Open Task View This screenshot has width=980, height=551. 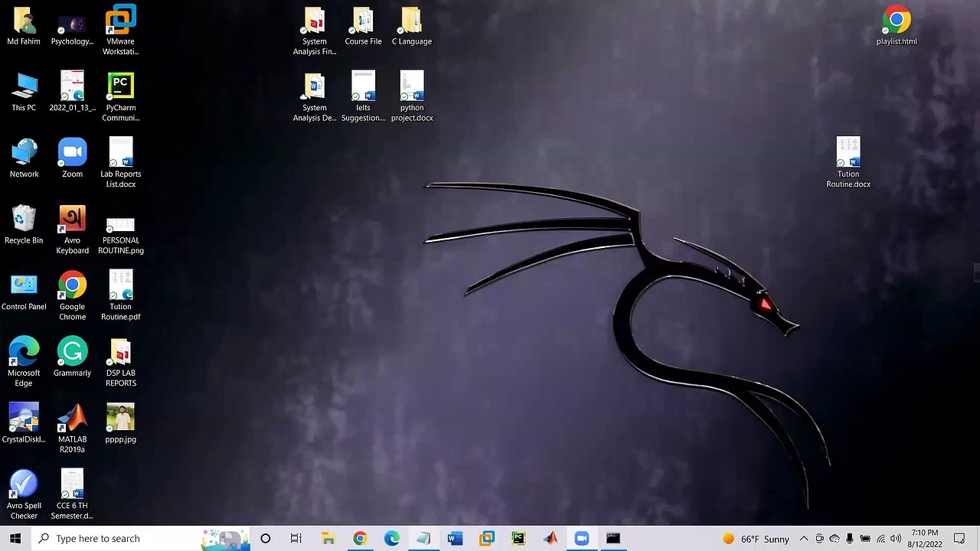[296, 539]
